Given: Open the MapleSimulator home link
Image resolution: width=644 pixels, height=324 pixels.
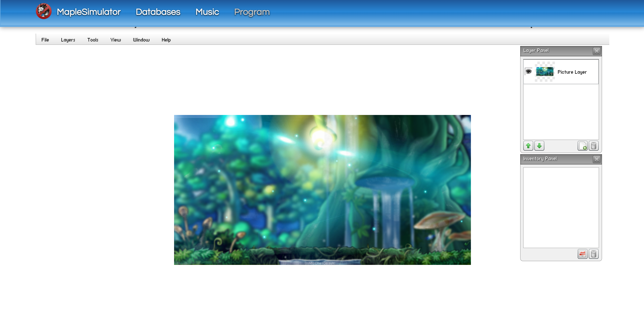Looking at the screenshot, I should [89, 12].
